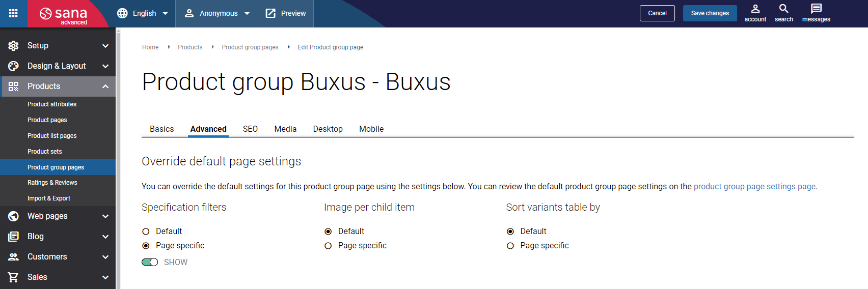Select Default for Image per child item

pyautogui.click(x=328, y=232)
